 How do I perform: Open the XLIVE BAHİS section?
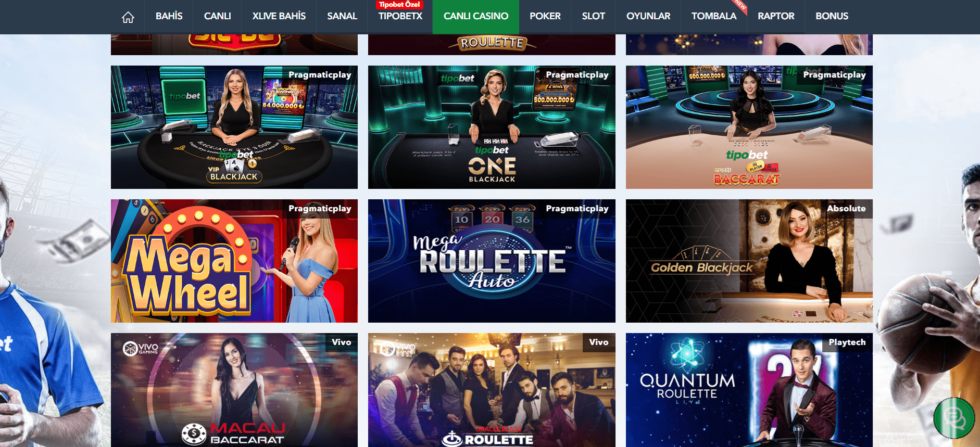[x=279, y=16]
